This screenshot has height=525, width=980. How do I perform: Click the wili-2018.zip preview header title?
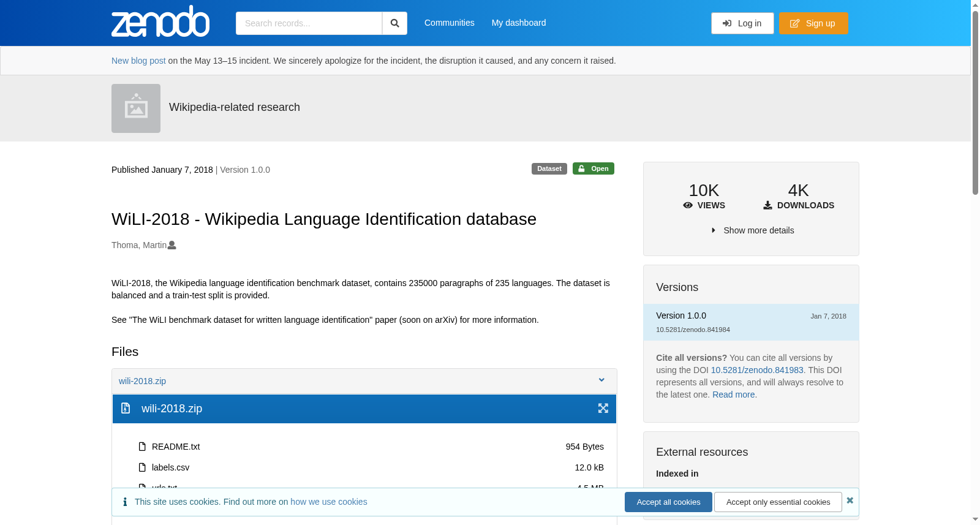tap(171, 409)
